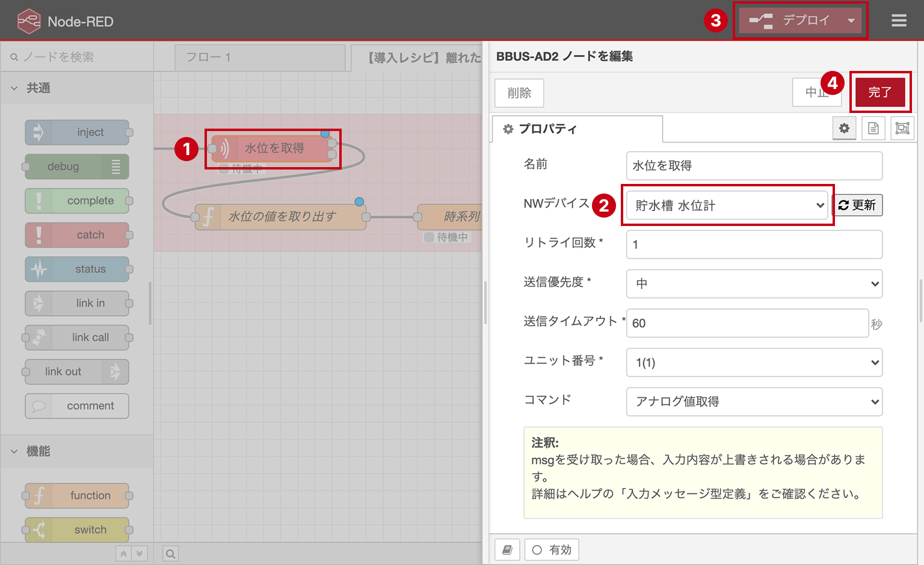Select the link out node in palette
This screenshot has height=565, width=924.
click(77, 372)
